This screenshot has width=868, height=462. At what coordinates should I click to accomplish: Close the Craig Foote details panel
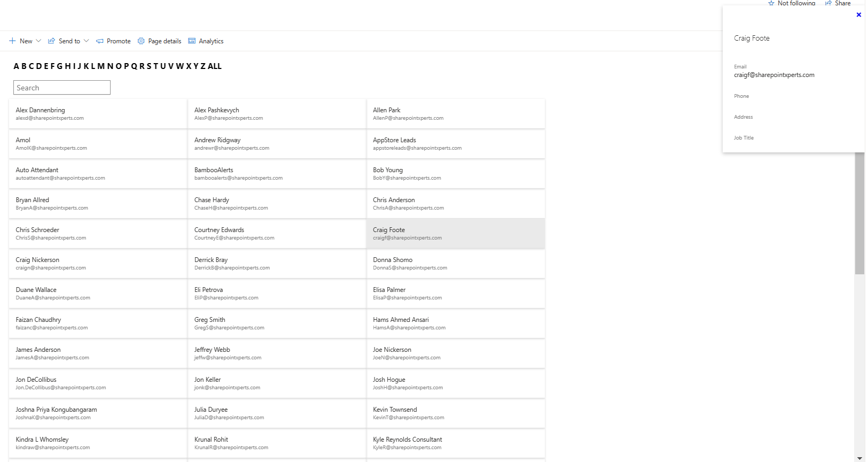[x=859, y=15]
